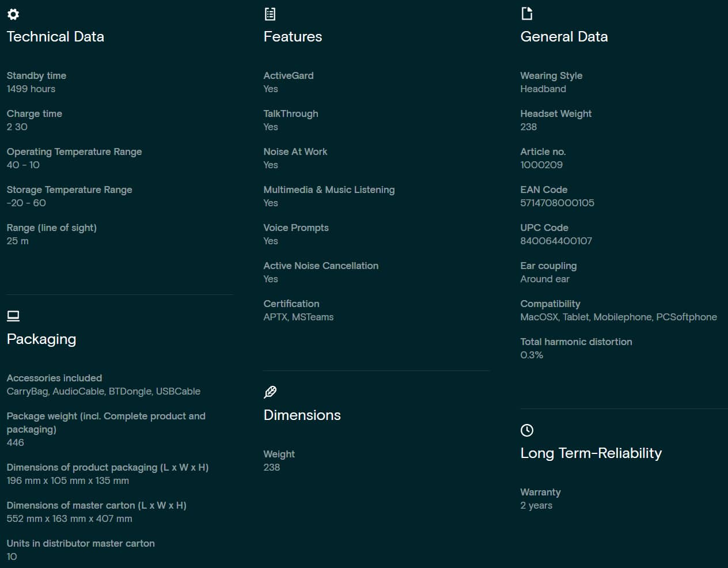
Task: Click the clock icon above Long Term-Reliability
Action: click(x=527, y=430)
